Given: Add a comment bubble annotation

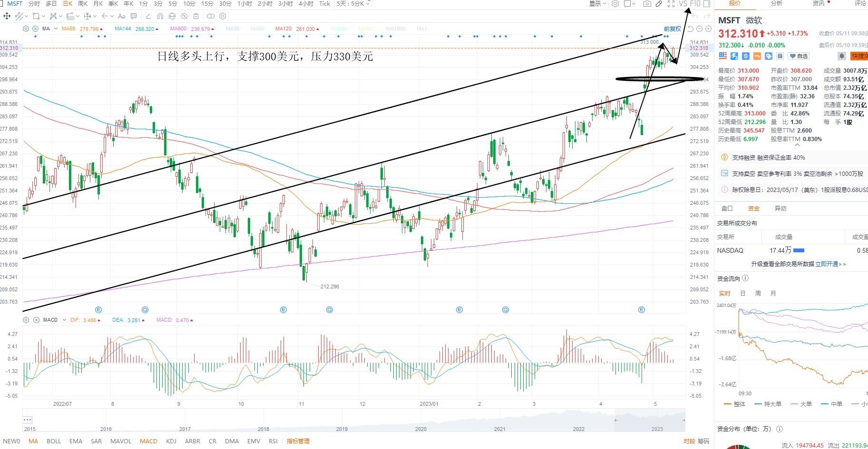Looking at the screenshot, I should tap(134, 16).
